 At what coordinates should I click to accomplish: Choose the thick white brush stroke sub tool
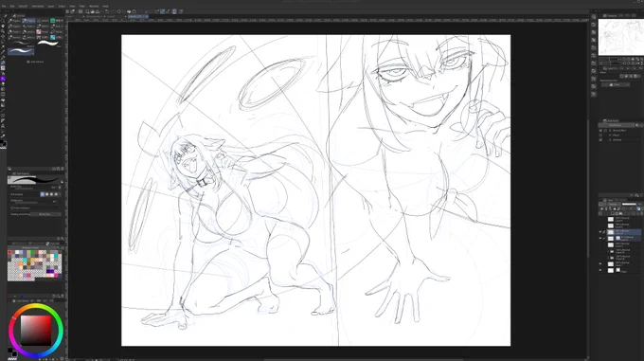(x=48, y=43)
